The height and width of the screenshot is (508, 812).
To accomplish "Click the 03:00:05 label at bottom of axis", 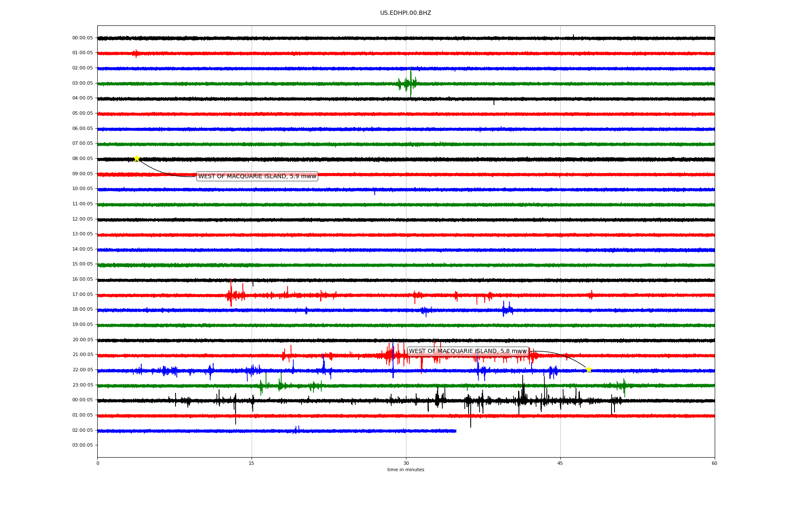I will click(x=82, y=445).
